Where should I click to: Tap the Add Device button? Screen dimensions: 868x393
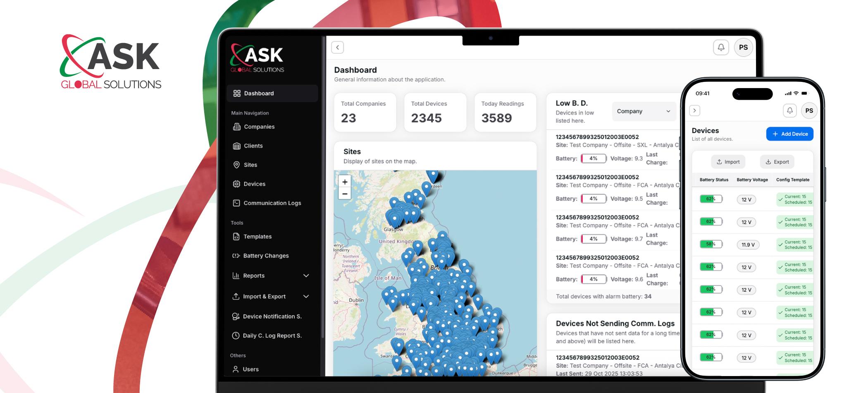pos(789,134)
